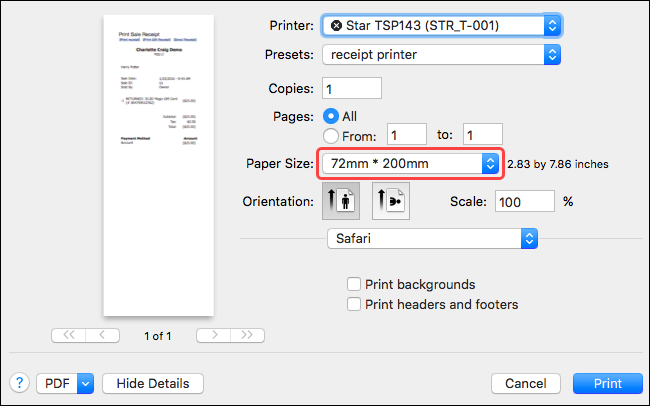Open the Presets dropdown receipt printer

point(441,55)
